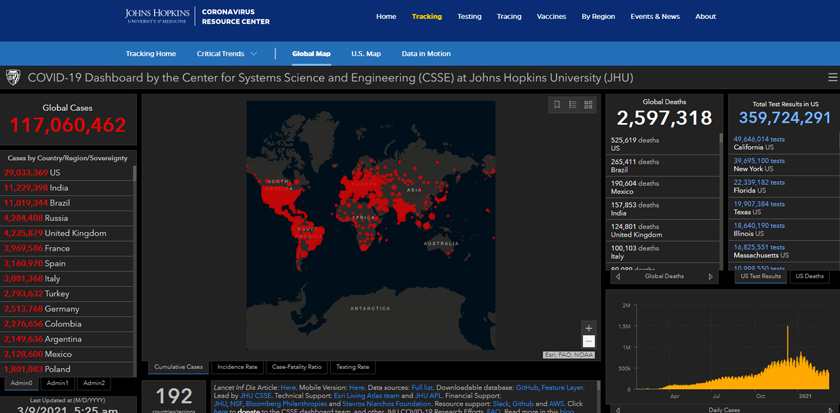840x413 pixels.
Task: Select Admin1 tab
Action: click(57, 383)
